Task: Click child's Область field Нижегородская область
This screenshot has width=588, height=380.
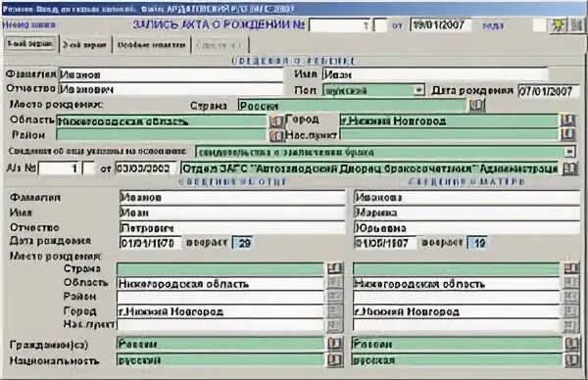Action: 162,120
